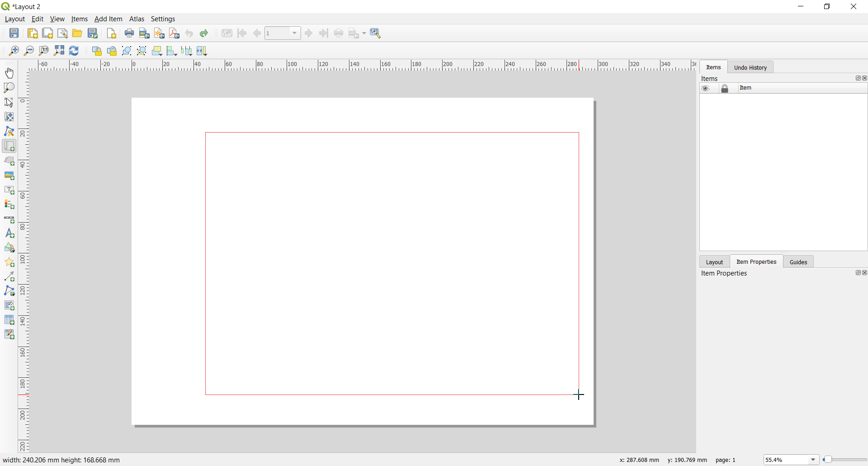This screenshot has width=868, height=466.
Task: Pick the Add Scale Bar tool
Action: click(9, 219)
